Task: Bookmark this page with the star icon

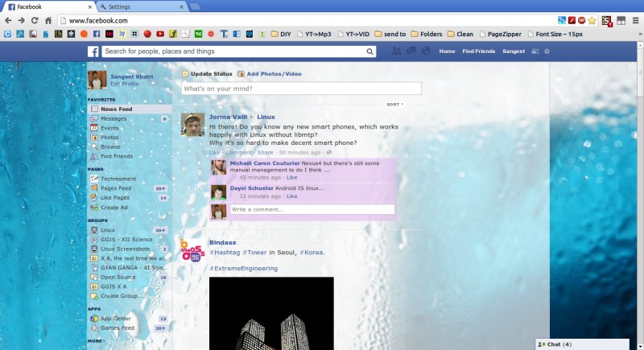Action: (592, 20)
